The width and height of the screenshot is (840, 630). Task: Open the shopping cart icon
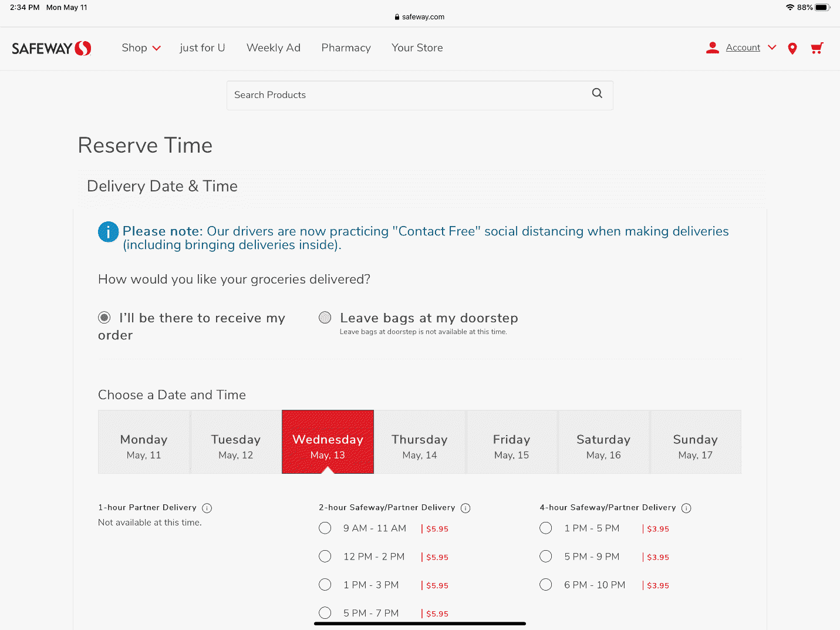tap(817, 48)
